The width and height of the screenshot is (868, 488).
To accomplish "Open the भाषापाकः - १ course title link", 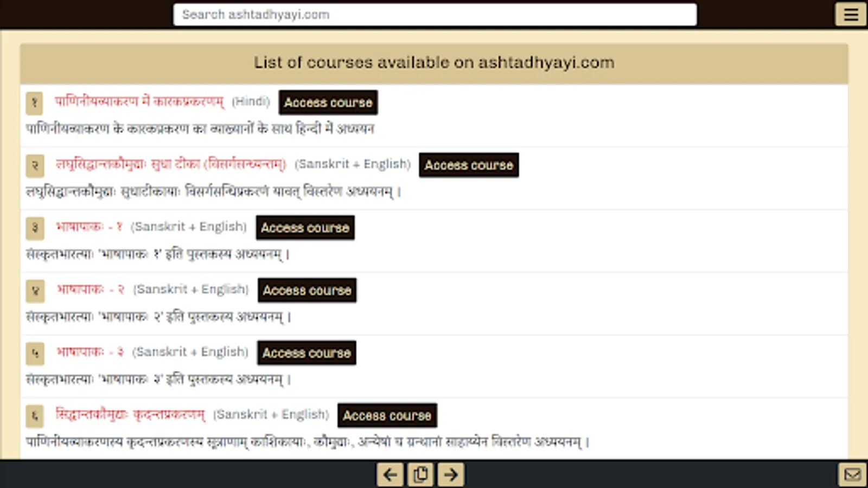I will (90, 227).
